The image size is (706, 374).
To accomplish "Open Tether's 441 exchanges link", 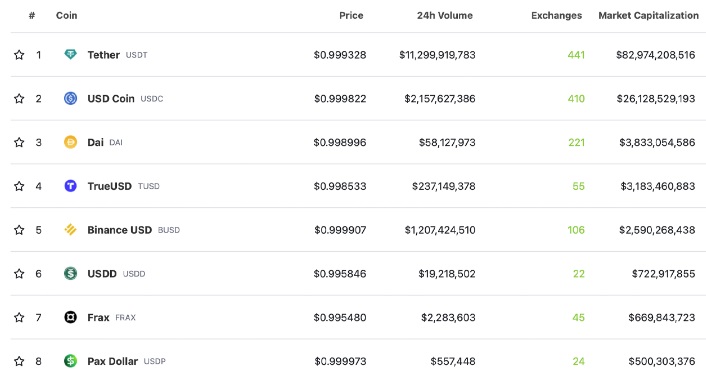I will tap(576, 55).
